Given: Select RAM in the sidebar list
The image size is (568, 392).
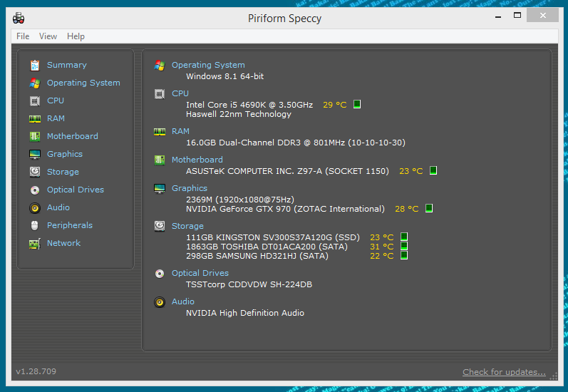Looking at the screenshot, I should point(56,118).
